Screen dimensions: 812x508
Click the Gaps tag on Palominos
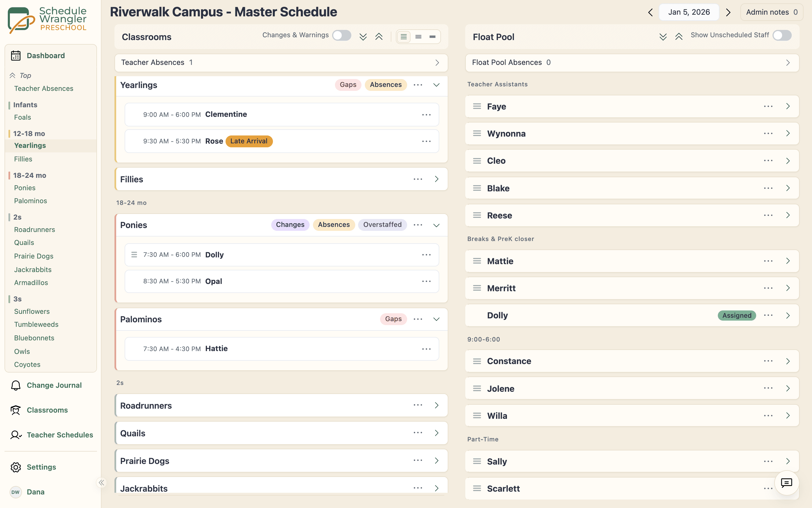tap(393, 319)
